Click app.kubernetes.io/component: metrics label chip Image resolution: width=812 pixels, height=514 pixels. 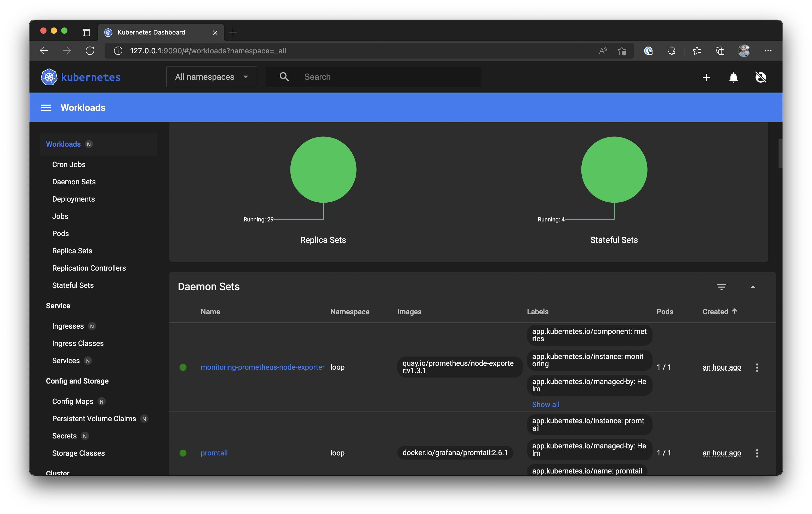point(589,335)
